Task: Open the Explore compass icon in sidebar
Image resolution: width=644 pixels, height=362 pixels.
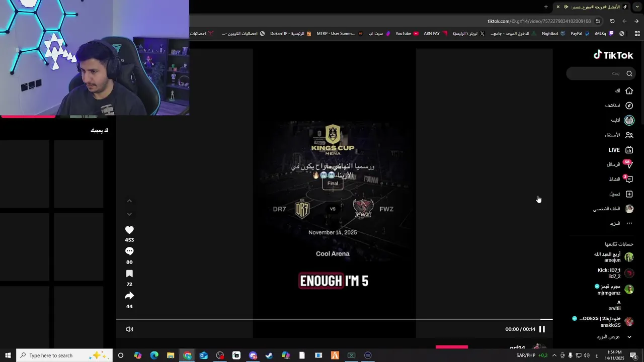Action: coord(629,106)
